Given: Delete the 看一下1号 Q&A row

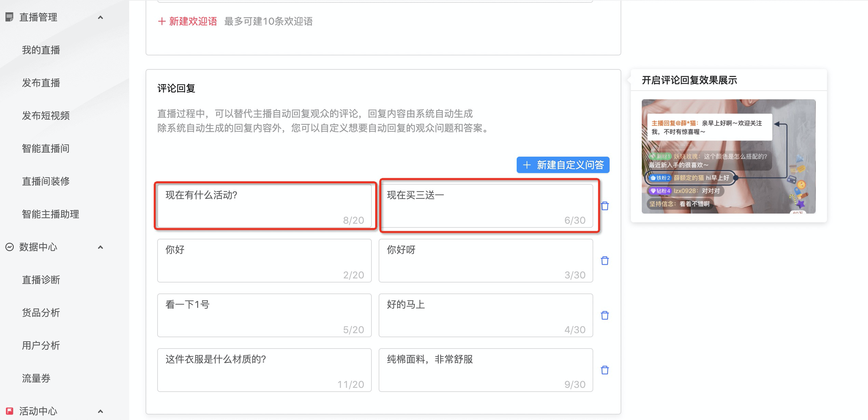Looking at the screenshot, I should [x=605, y=315].
